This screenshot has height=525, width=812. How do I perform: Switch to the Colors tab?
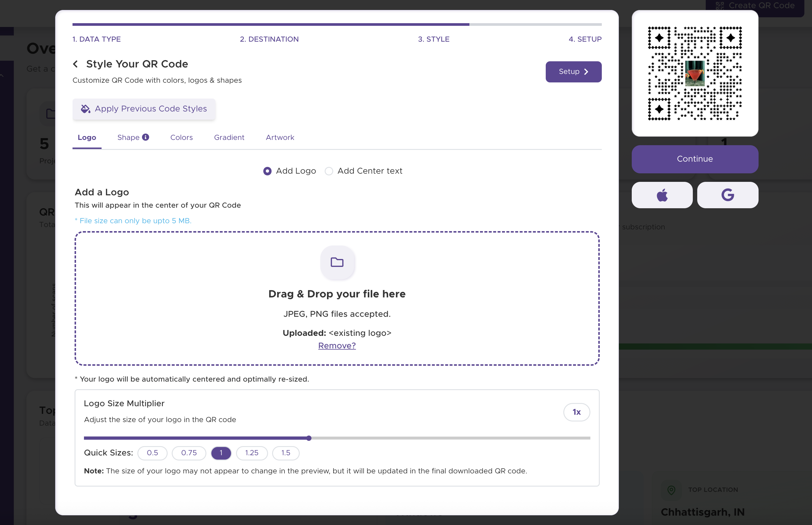pyautogui.click(x=181, y=137)
